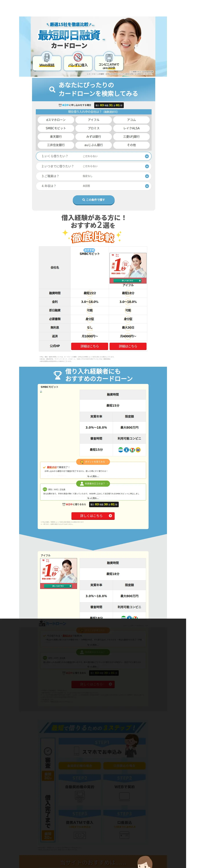Open the 1.いくら借りたい？ dropdown

coord(93,156)
